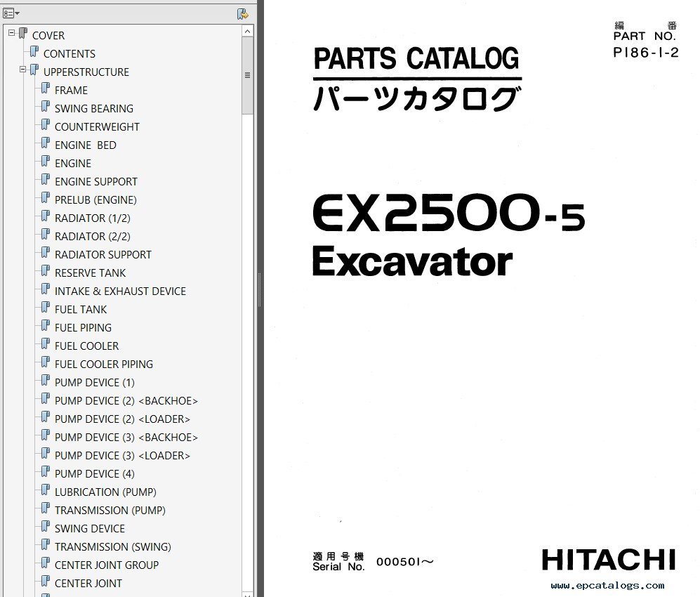The height and width of the screenshot is (597, 700).
Task: Open TRANSMISSION (SWING) bookmark
Action: point(113,547)
